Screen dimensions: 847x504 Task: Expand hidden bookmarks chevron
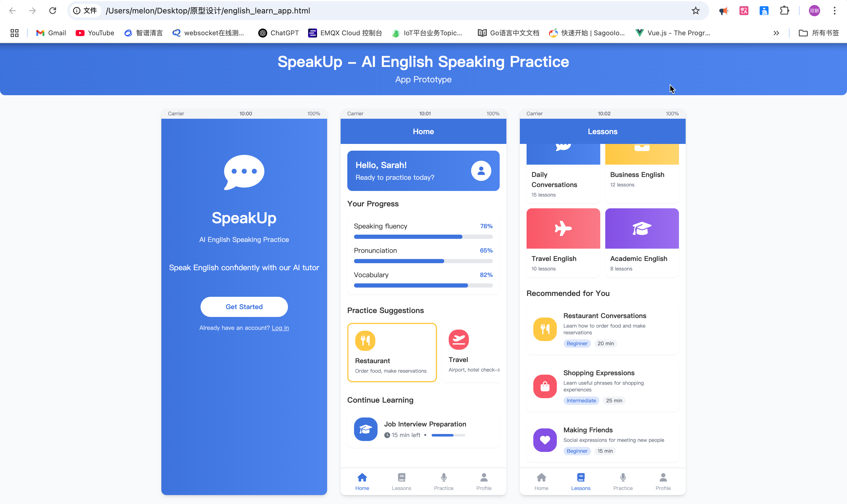coord(776,33)
